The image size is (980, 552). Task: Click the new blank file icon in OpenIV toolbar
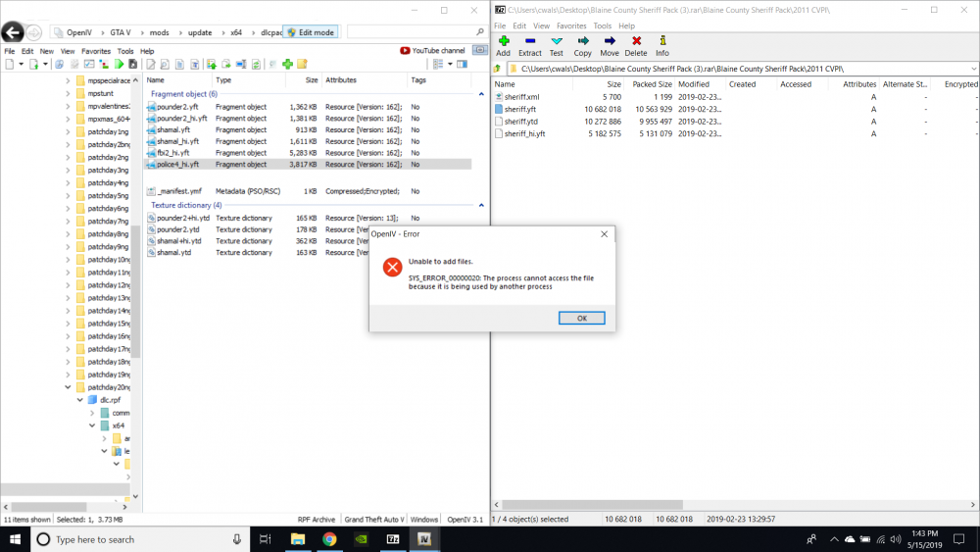coord(10,65)
